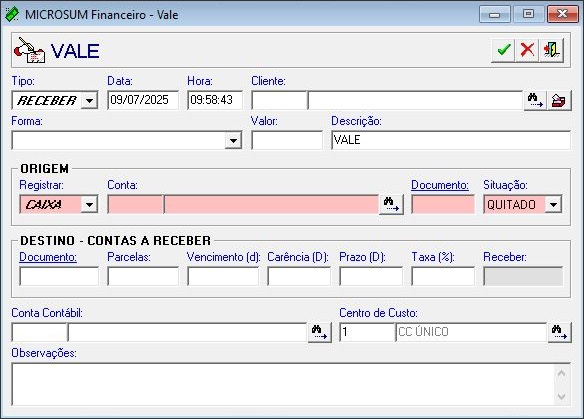Click Observações scrollbar up arrow
The image size is (584, 419).
pos(562,373)
